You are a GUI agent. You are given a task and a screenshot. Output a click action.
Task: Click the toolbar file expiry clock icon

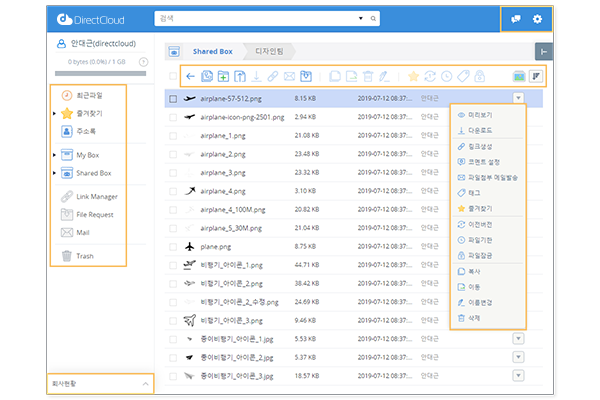click(447, 76)
